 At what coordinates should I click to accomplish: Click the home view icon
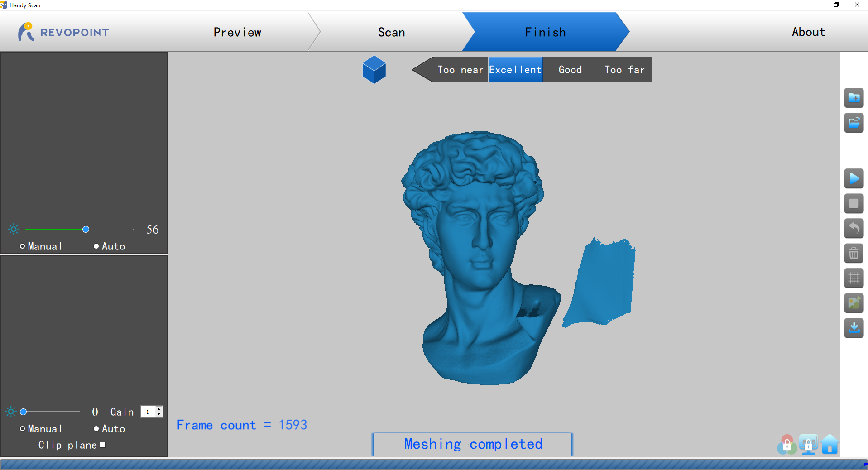[829, 445]
